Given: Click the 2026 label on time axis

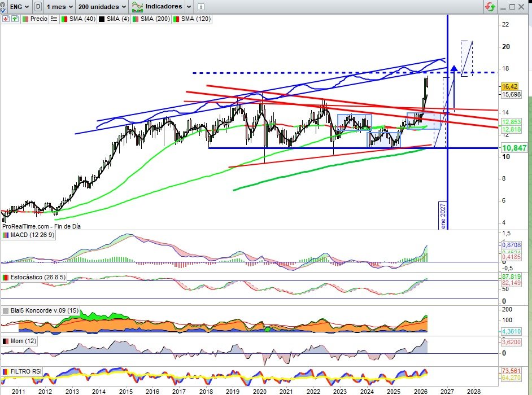Looking at the screenshot, I should click(420, 391).
